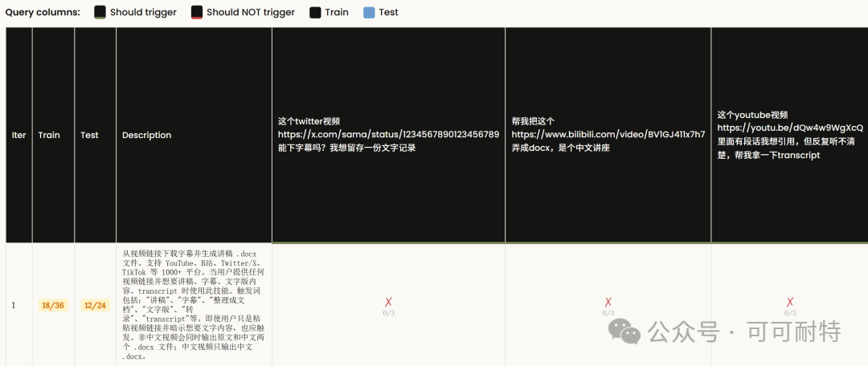Viewport: 868px width, 366px height.
Task: Click the Test column header
Action: coord(95,135)
